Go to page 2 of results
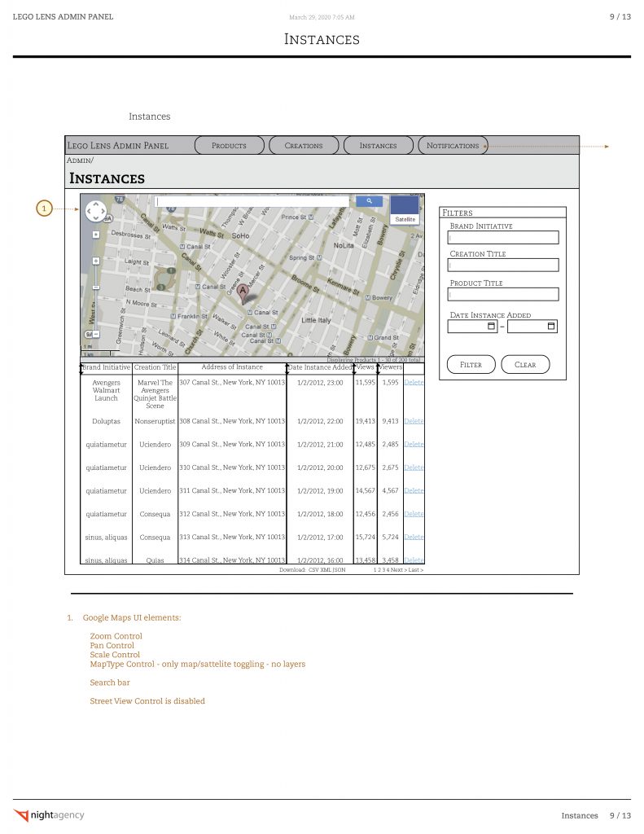644x834 pixels. pyautogui.click(x=379, y=569)
